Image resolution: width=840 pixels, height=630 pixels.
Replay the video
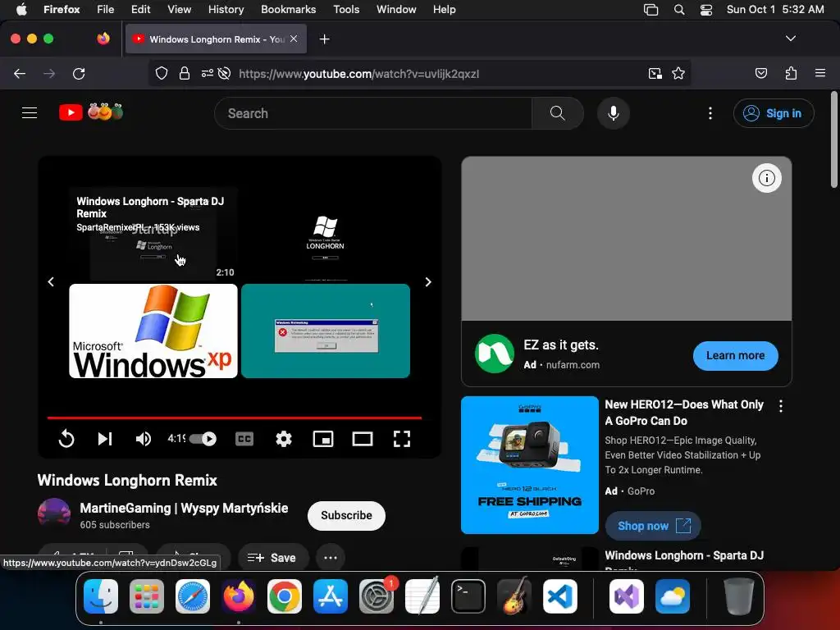(x=66, y=440)
